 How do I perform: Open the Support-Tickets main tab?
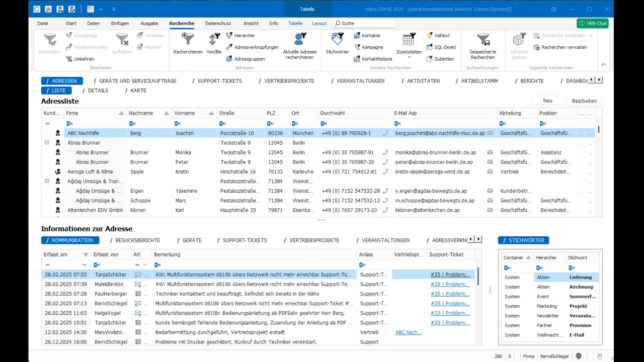coord(219,80)
